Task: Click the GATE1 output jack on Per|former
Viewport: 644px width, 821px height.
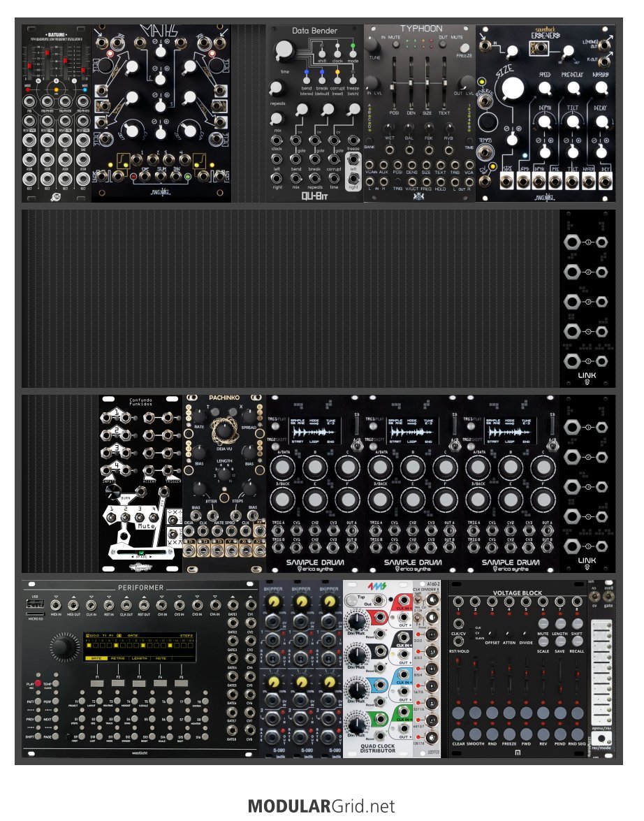Action: click(233, 606)
